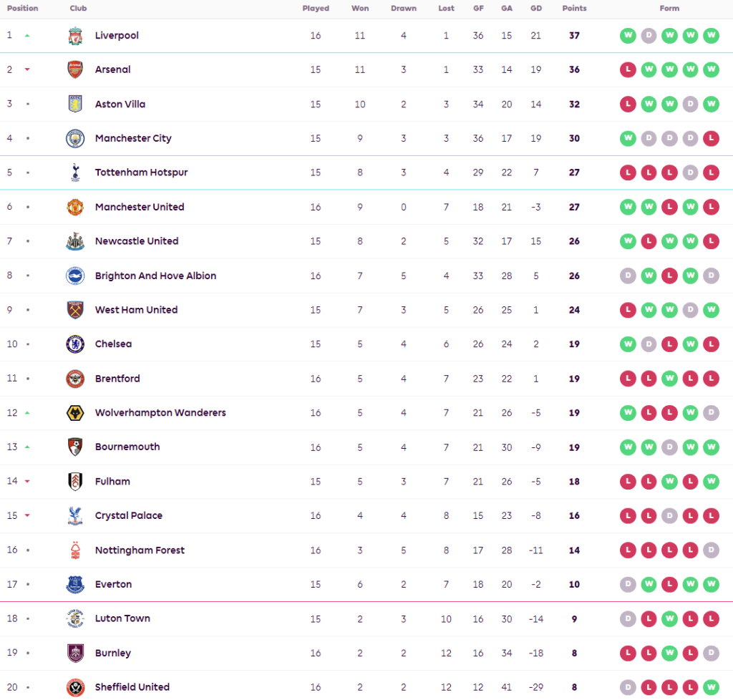Click the Everton club badge

(x=75, y=585)
